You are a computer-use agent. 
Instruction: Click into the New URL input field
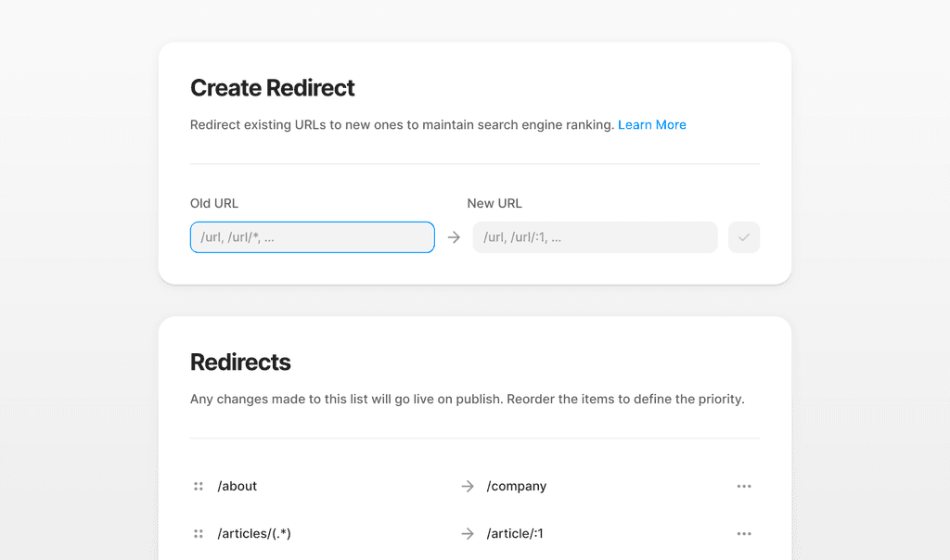coord(595,237)
